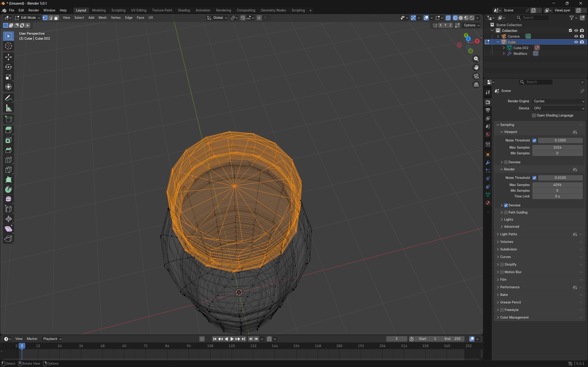This screenshot has height=367, width=588.
Task: Open the Mesh menu
Action: pos(102,18)
